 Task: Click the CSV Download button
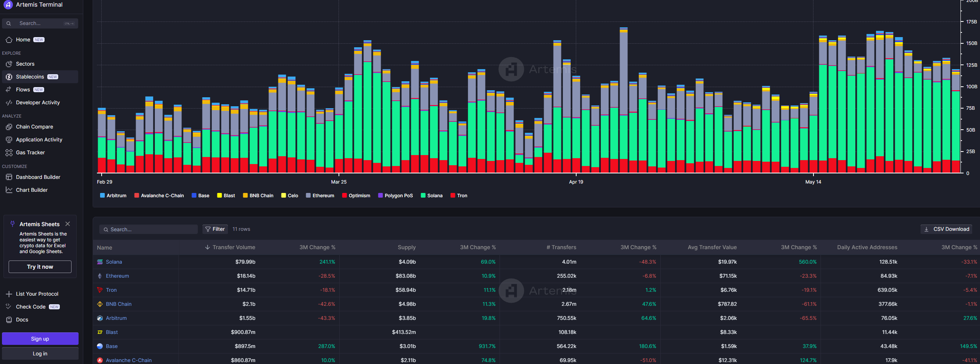[x=946, y=229]
